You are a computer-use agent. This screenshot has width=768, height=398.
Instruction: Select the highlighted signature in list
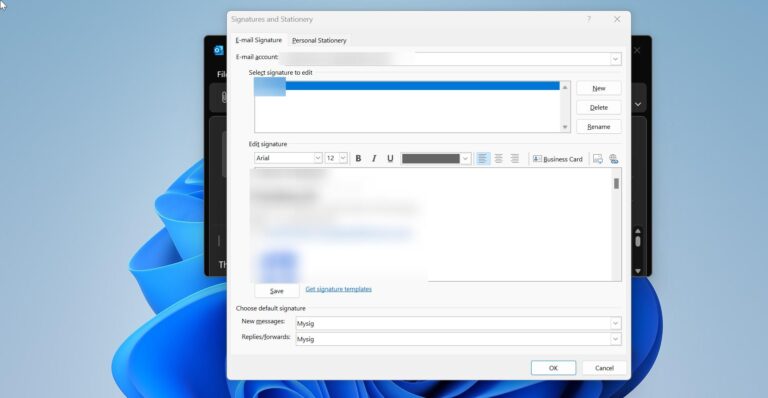[407, 86]
